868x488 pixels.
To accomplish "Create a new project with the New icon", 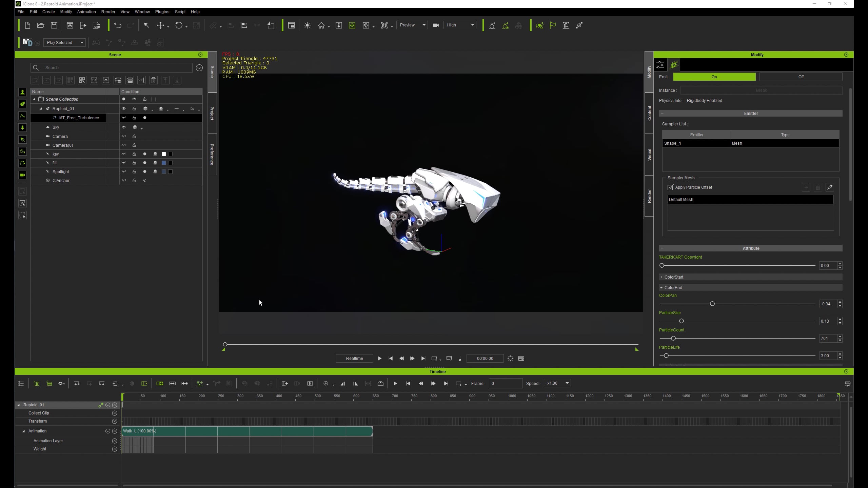I will pyautogui.click(x=27, y=25).
